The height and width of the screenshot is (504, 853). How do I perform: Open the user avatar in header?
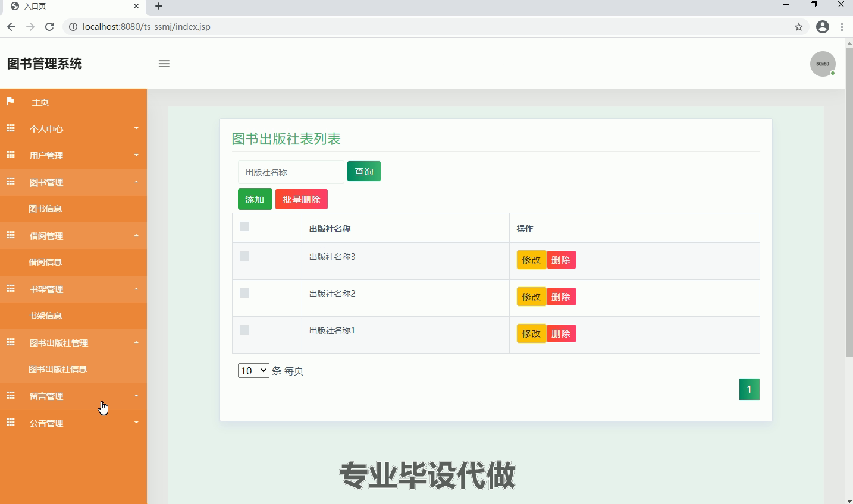coord(823,64)
